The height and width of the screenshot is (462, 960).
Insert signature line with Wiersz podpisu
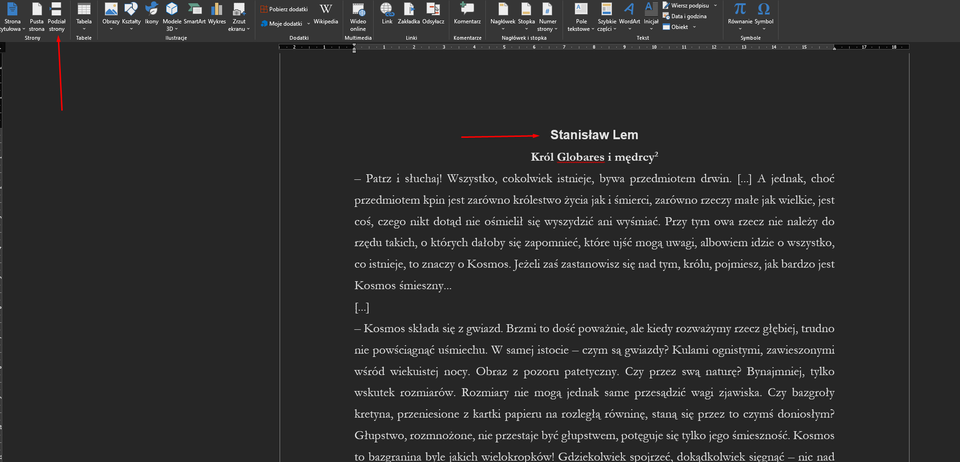684,5
